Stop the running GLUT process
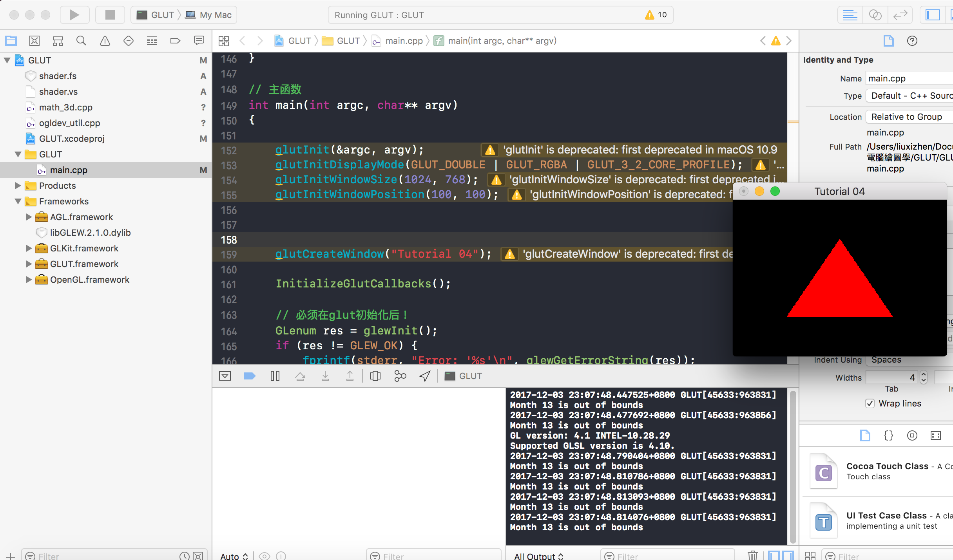953x560 pixels. click(x=110, y=15)
